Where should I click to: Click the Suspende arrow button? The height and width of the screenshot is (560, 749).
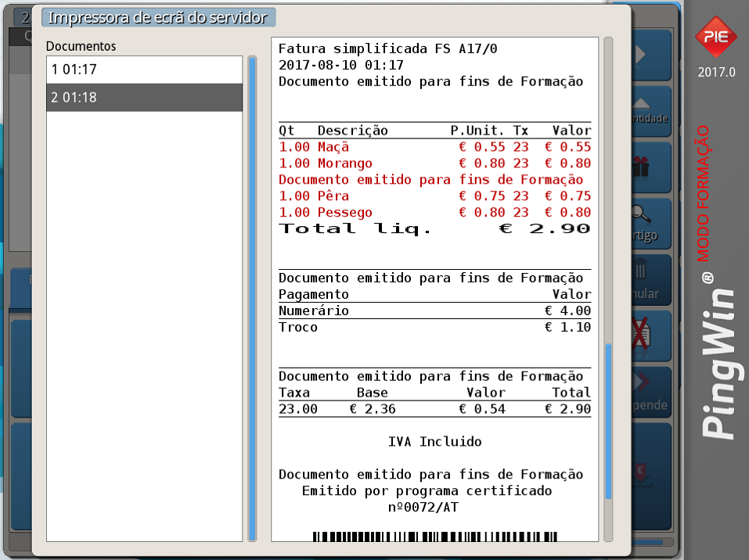(x=652, y=392)
